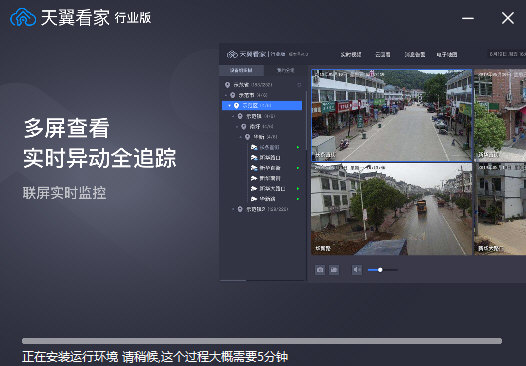526x366 pixels.
Task: Close the 天翼看家 installer window
Action: coord(508,18)
